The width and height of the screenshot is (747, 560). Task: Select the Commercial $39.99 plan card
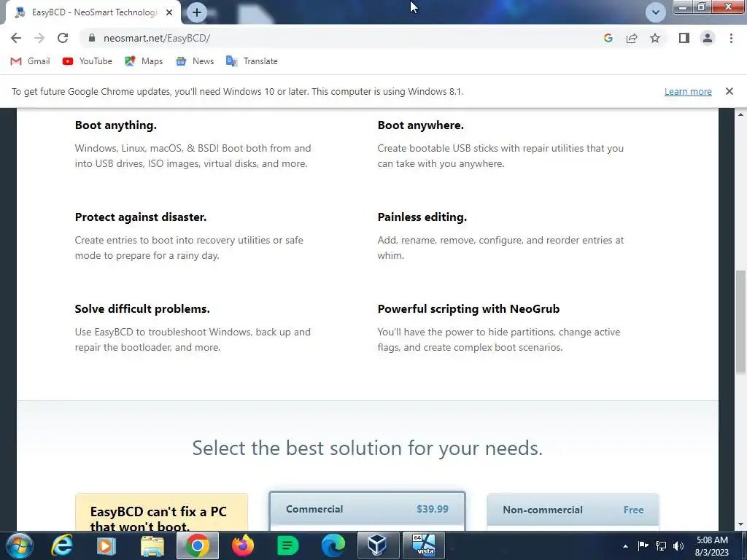click(x=367, y=511)
